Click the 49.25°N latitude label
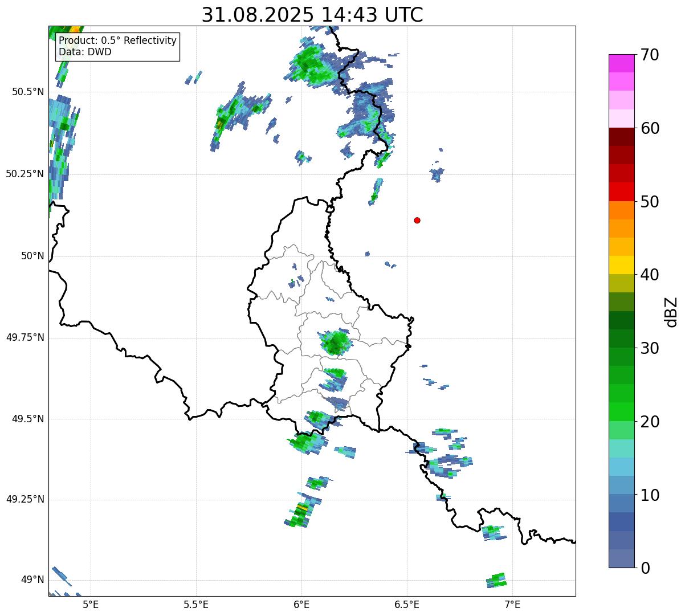Viewport: 685px width, 616px height. point(25,499)
